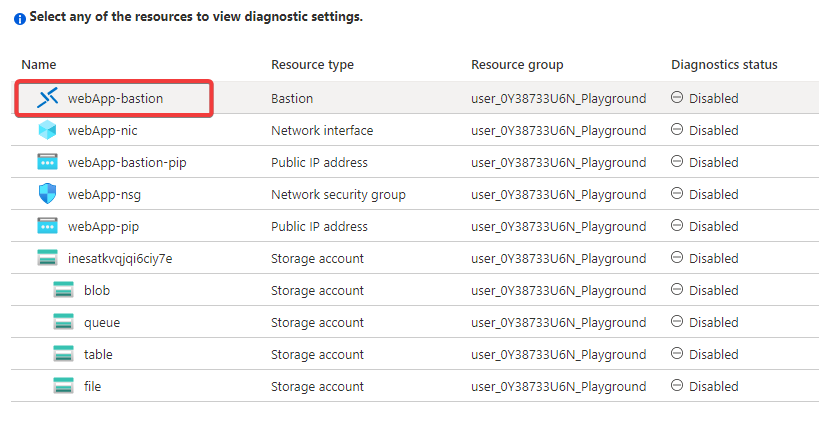
Task: Click the blob storage icon
Action: point(64,290)
